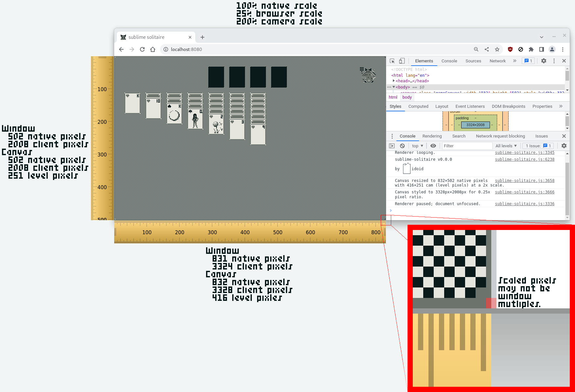Create a live expression eye icon
Image resolution: width=575 pixels, height=392 pixels.
433,146
